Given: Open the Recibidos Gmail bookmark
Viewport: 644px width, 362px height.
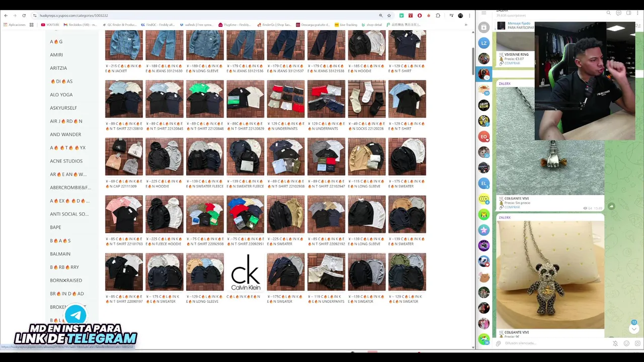Looking at the screenshot, I should [x=80, y=25].
